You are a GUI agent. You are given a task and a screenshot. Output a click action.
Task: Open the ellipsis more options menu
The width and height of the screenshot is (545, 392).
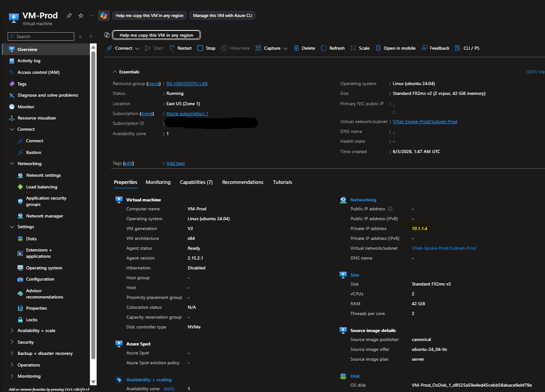(92, 15)
